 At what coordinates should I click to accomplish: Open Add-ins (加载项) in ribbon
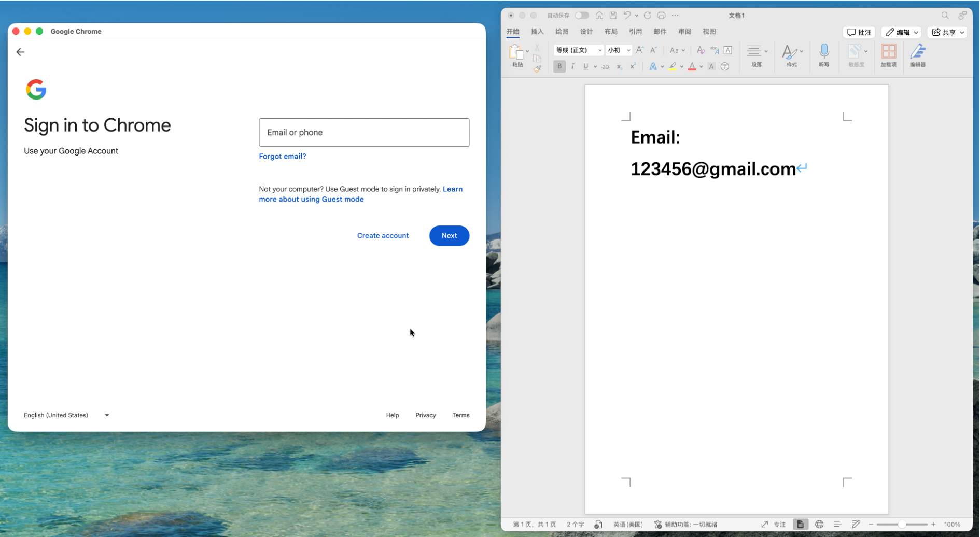pyautogui.click(x=888, y=52)
